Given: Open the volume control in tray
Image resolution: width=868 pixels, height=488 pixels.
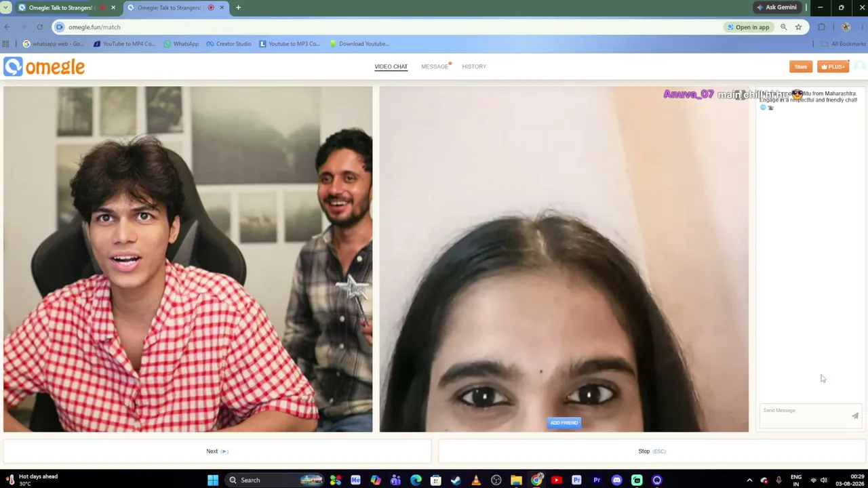Looking at the screenshot, I should pyautogui.click(x=824, y=480).
